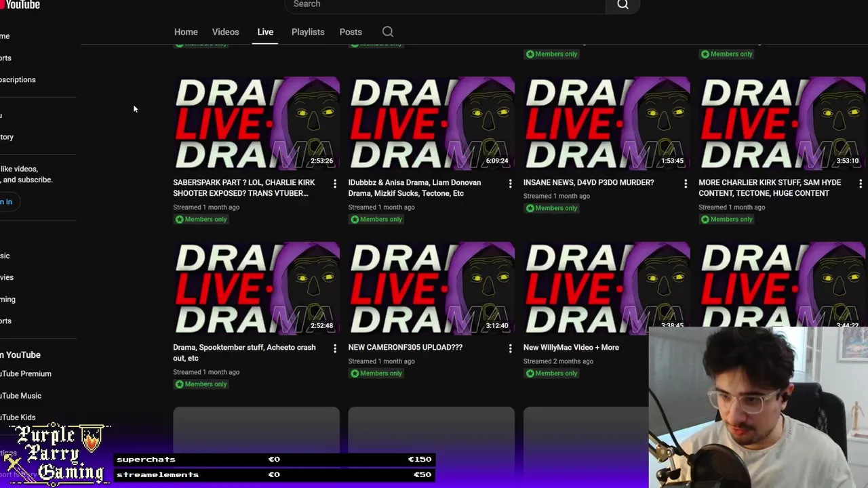Viewport: 868px width, 488px height.
Task: Open iDubbbz & Anisa Drama video thumbnail
Action: (x=431, y=123)
